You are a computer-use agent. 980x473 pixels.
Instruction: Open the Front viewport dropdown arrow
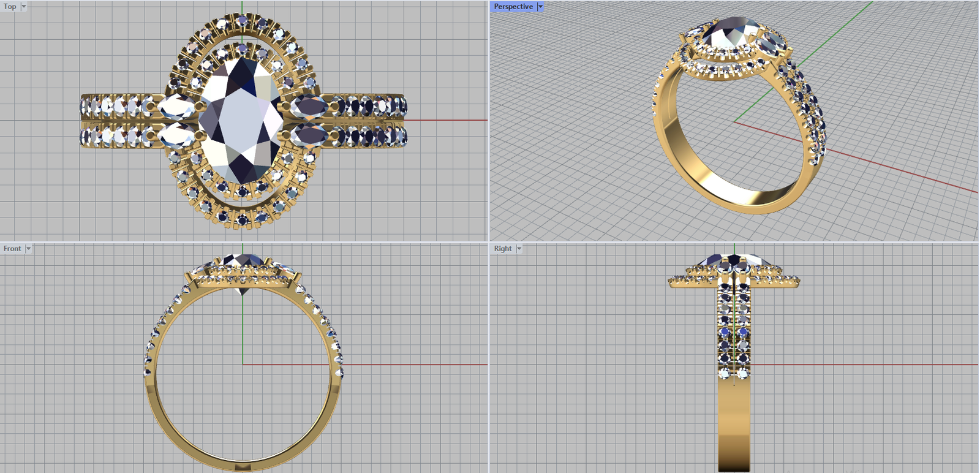[x=28, y=249]
